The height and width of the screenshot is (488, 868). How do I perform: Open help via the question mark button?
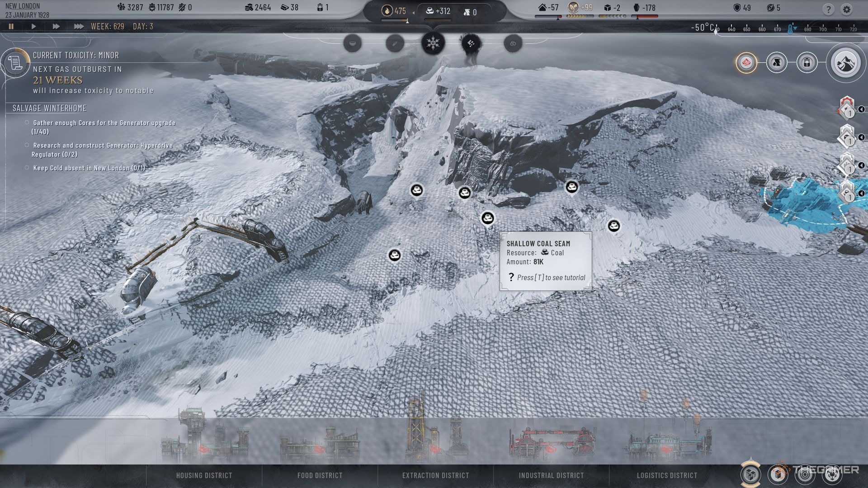pos(828,9)
